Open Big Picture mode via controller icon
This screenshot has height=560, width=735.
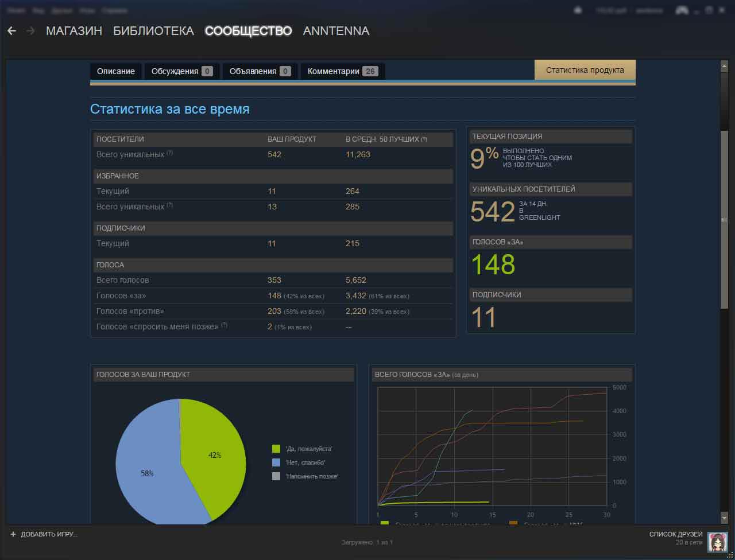(x=682, y=10)
